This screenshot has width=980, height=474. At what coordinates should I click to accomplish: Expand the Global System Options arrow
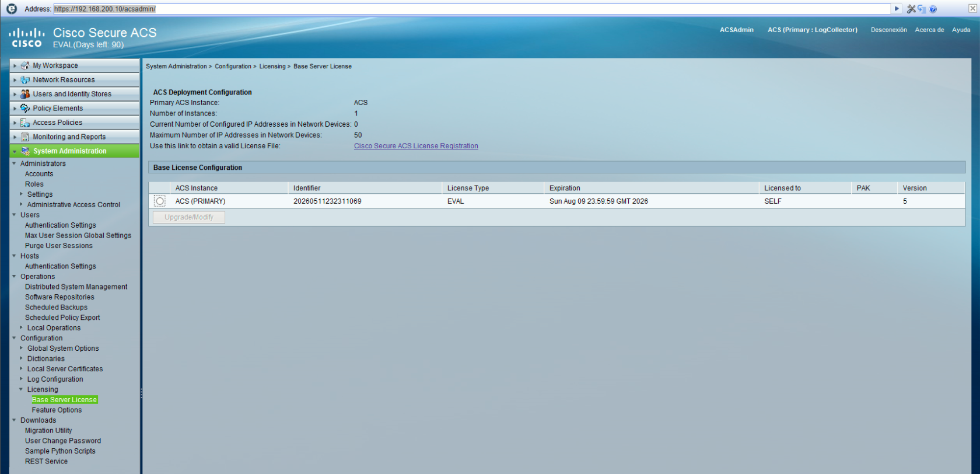[x=22, y=348]
